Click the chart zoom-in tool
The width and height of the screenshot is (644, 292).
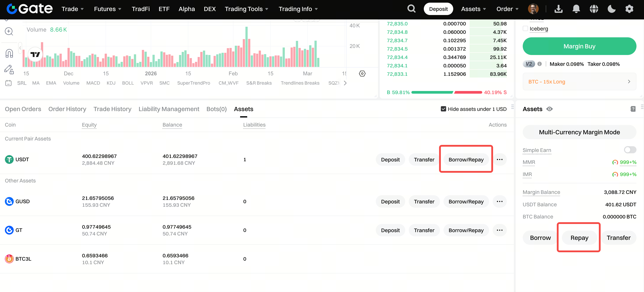click(x=9, y=31)
